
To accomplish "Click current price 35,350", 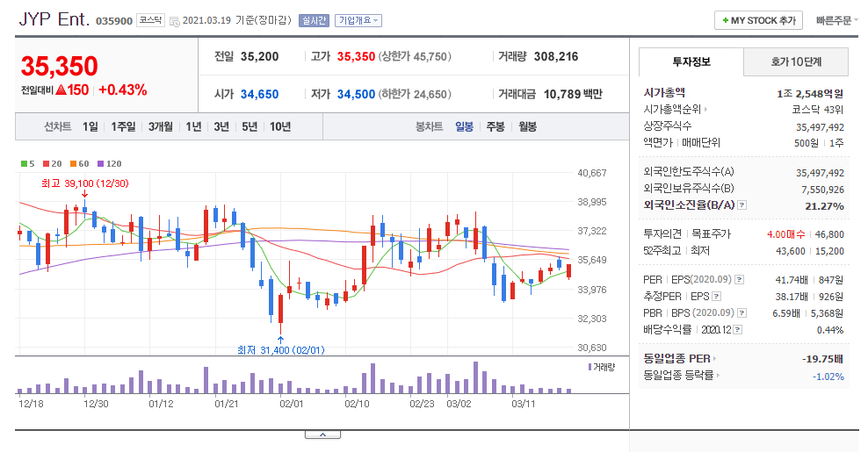I will [59, 66].
